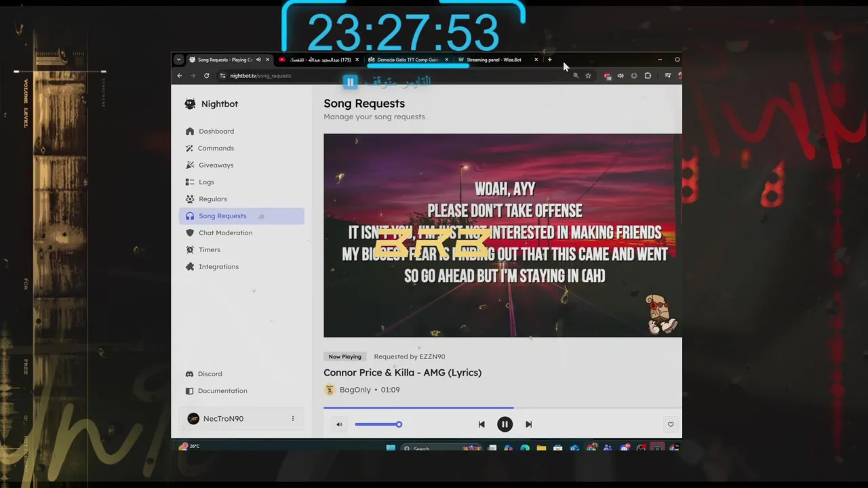Open the Commands section
The width and height of the screenshot is (868, 488).
241,148
